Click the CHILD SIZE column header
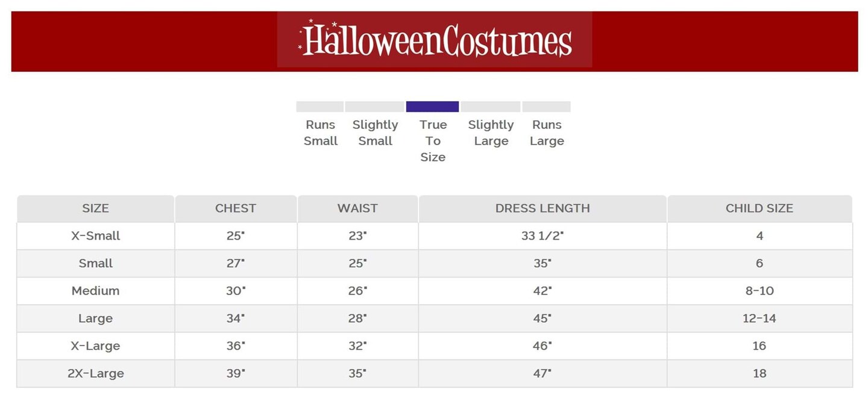 pos(759,208)
